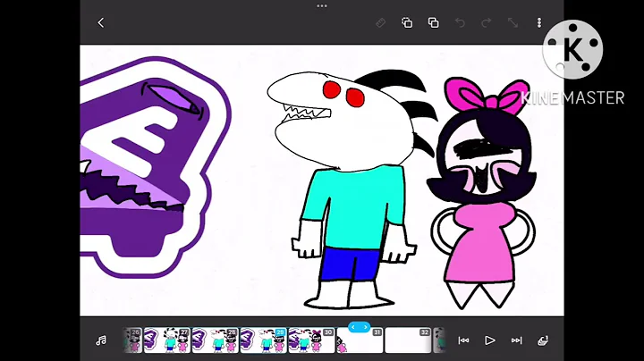Redo the last undone action

[x=487, y=22]
